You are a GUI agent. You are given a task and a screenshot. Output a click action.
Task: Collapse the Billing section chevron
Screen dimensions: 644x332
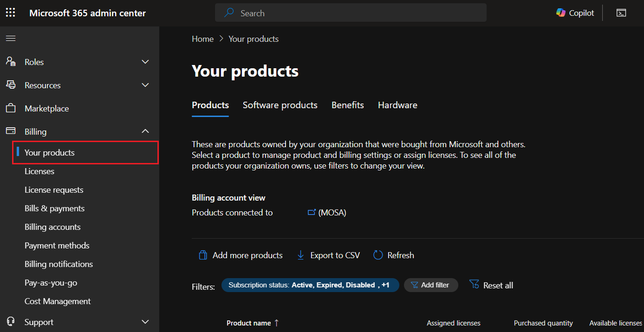click(x=145, y=131)
